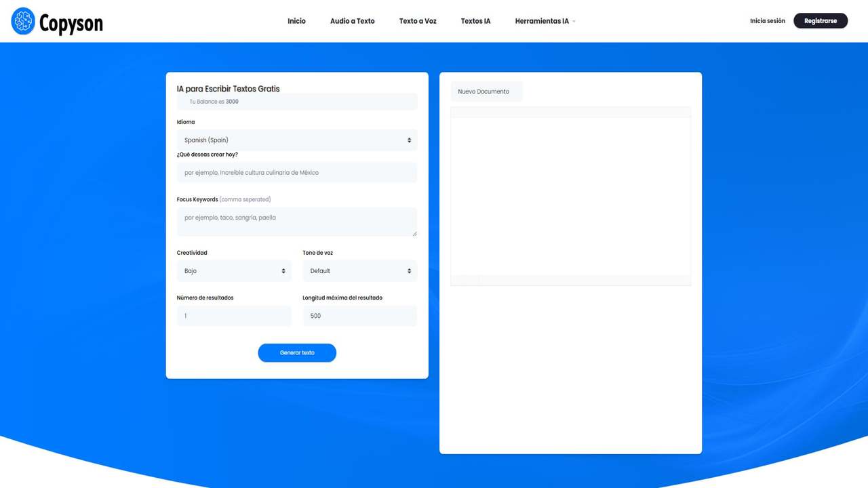Select the Textos IA menu item
The width and height of the screenshot is (868, 488).
point(475,21)
